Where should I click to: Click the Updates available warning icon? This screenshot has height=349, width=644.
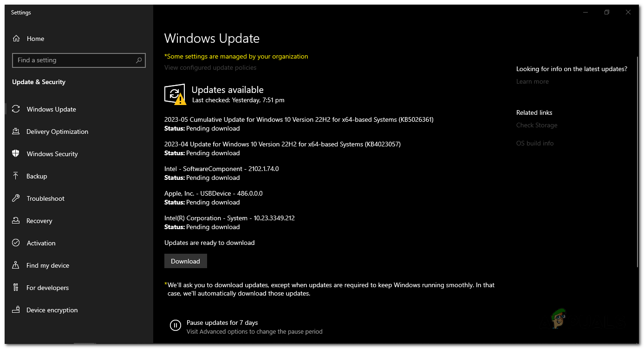(x=175, y=94)
